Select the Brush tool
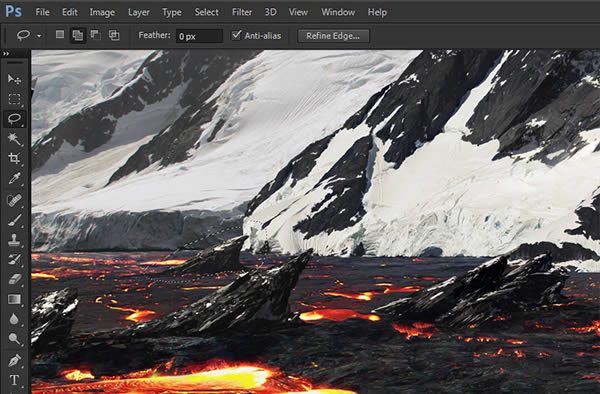Viewport: 600px width, 394px height. (15, 220)
